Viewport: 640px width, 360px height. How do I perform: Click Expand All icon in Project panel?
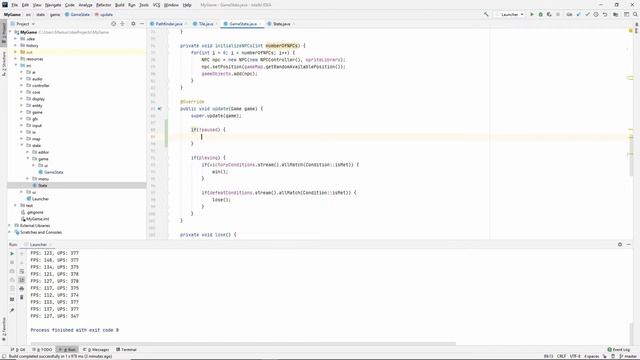click(122, 24)
